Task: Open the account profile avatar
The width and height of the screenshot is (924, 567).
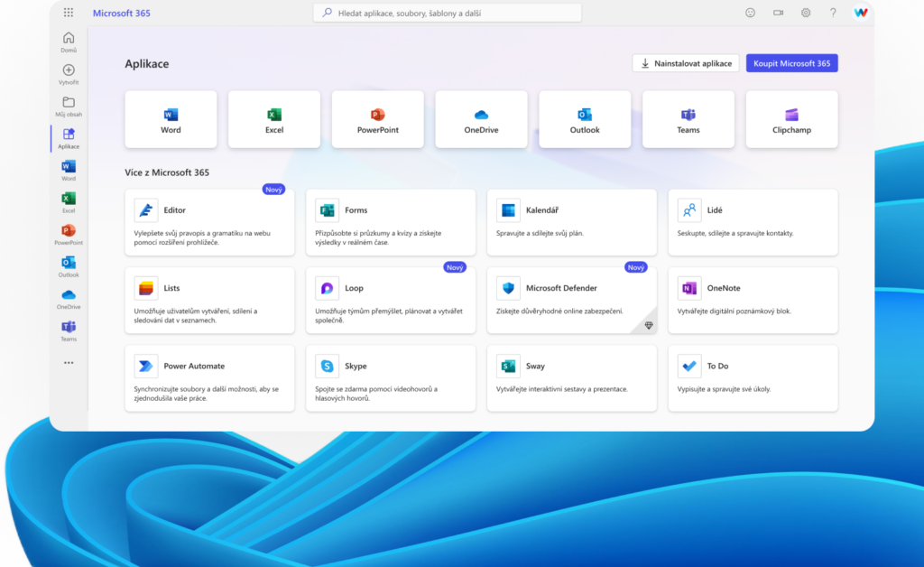Action: click(860, 13)
